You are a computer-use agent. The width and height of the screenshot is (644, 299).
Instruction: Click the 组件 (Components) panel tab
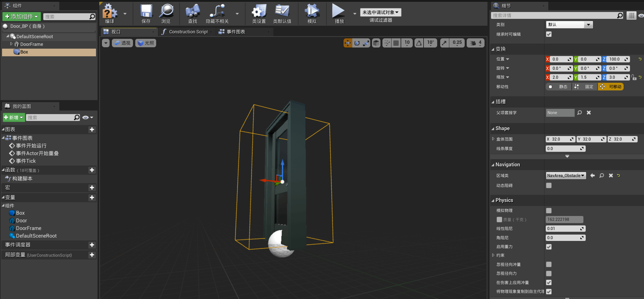click(30, 6)
